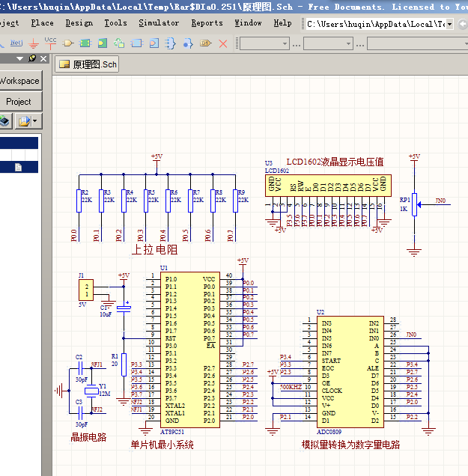
Task: Select the Device Sheet Symbol recycle icon
Action: [x=119, y=43]
